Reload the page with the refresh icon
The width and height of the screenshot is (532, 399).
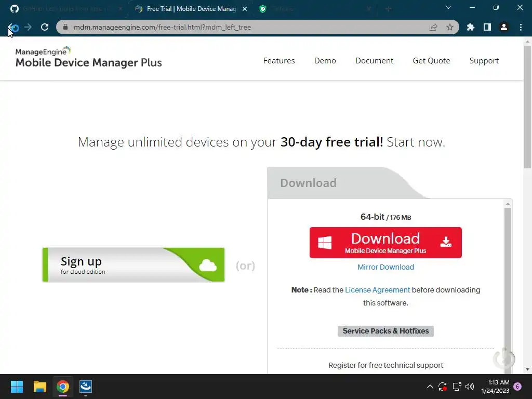[x=45, y=27]
